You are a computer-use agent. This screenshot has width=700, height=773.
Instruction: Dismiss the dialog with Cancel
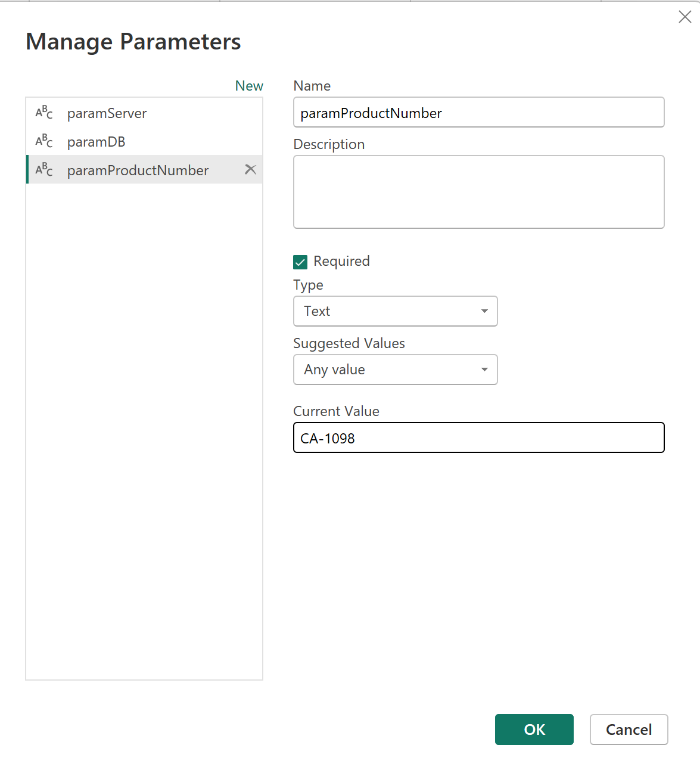[x=629, y=729]
